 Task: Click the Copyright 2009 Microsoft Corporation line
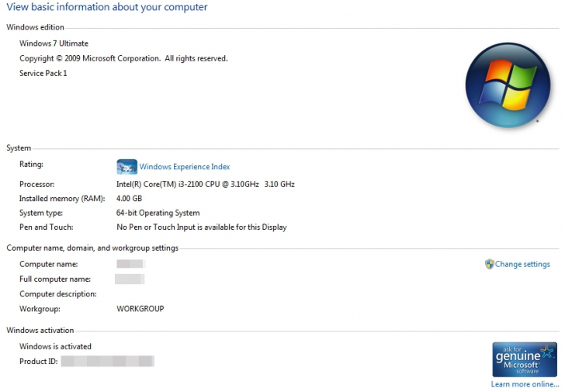tap(123, 58)
